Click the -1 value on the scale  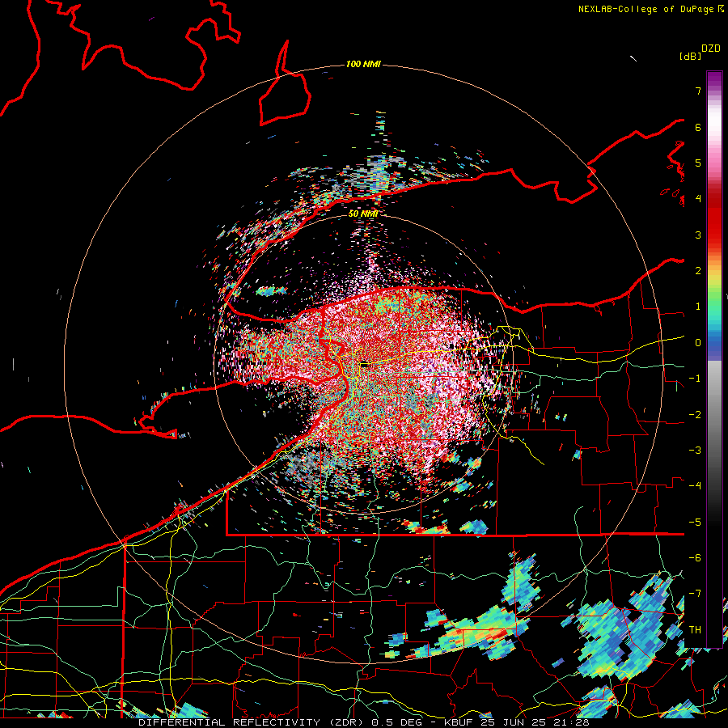click(695, 379)
